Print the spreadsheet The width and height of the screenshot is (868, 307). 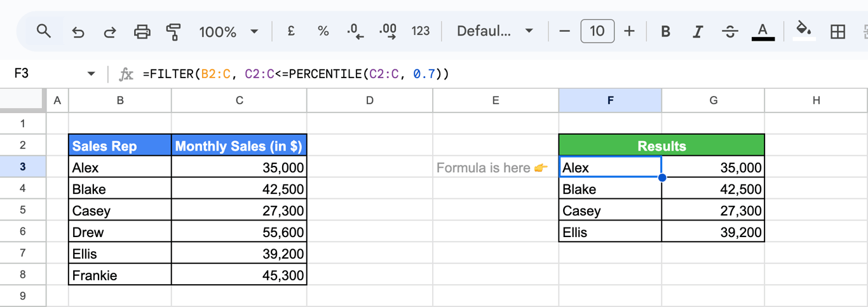coord(142,32)
